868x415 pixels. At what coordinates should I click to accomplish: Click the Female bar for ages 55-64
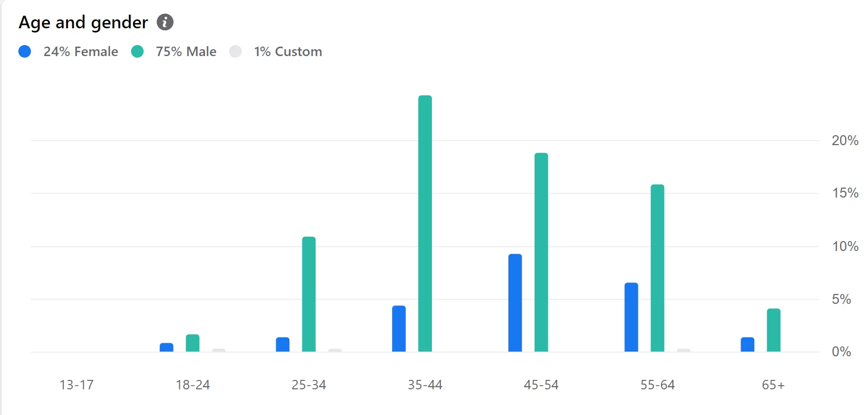pyautogui.click(x=632, y=317)
